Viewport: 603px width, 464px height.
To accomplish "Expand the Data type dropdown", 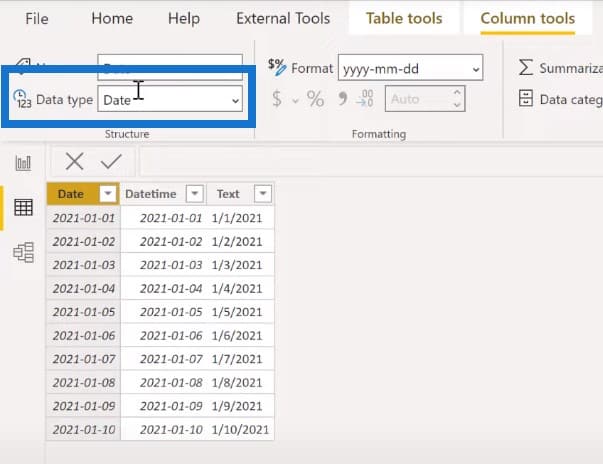I will [170, 100].
